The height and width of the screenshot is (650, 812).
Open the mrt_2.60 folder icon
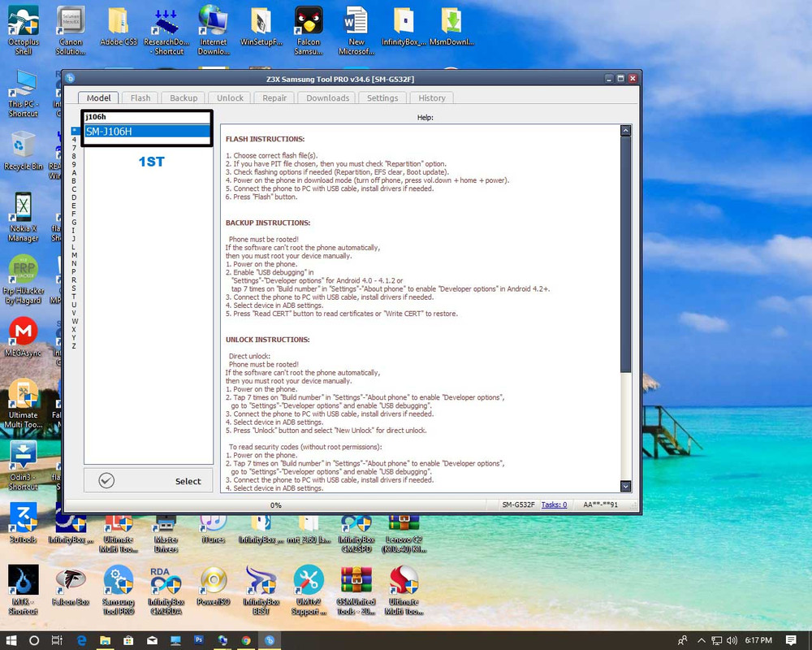click(309, 529)
